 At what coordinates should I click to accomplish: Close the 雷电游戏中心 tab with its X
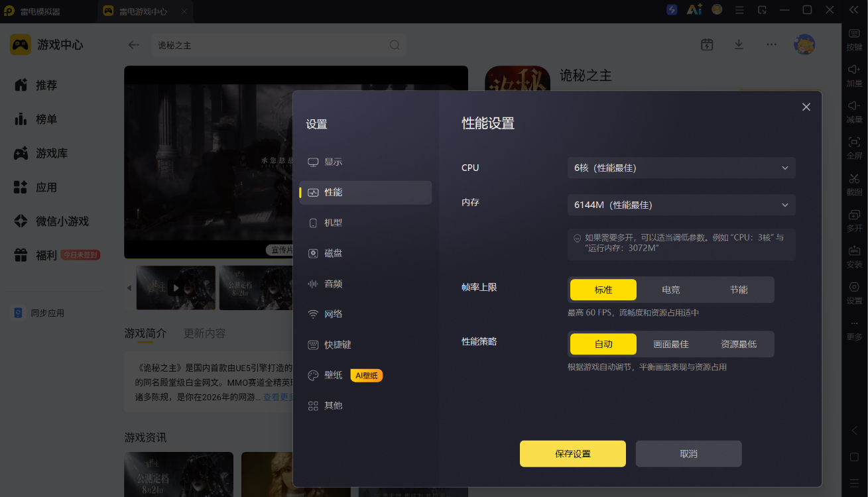184,11
